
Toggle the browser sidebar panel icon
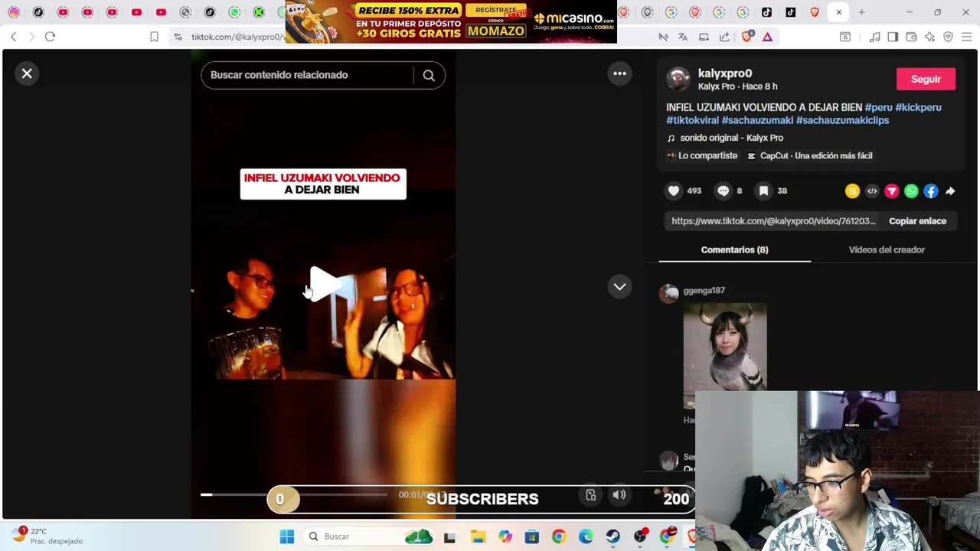pos(893,37)
